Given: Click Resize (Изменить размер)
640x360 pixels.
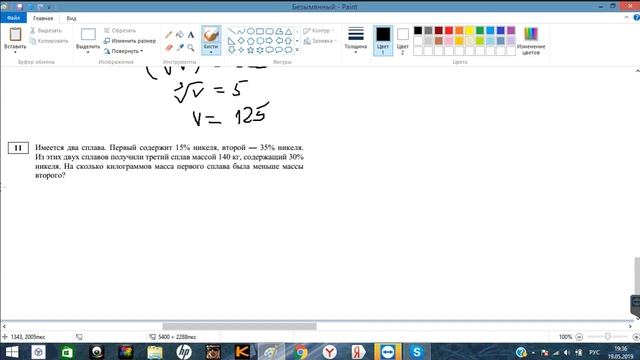Looking at the screenshot, I should tap(130, 41).
